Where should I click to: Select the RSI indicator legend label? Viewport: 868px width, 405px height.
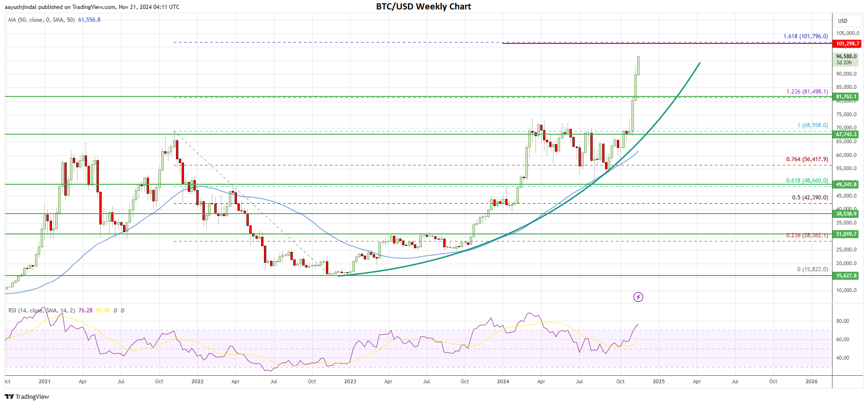tap(42, 310)
